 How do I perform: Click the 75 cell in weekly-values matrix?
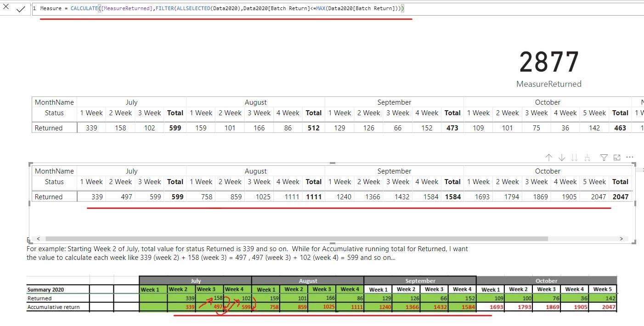[537, 128]
